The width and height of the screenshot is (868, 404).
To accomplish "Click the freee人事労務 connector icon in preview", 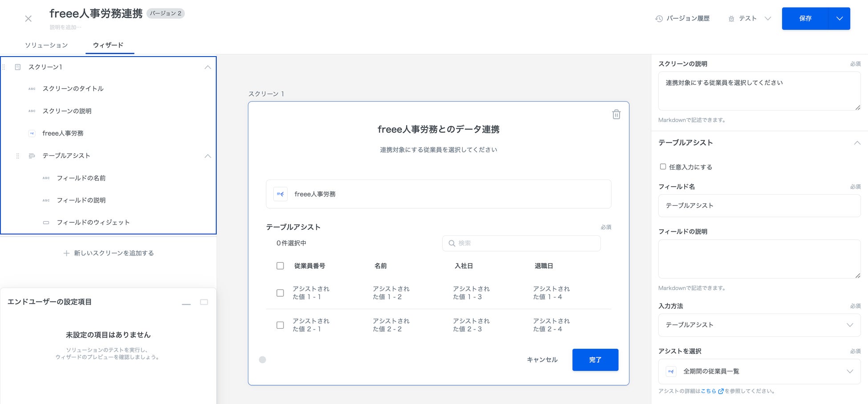I will coord(280,194).
